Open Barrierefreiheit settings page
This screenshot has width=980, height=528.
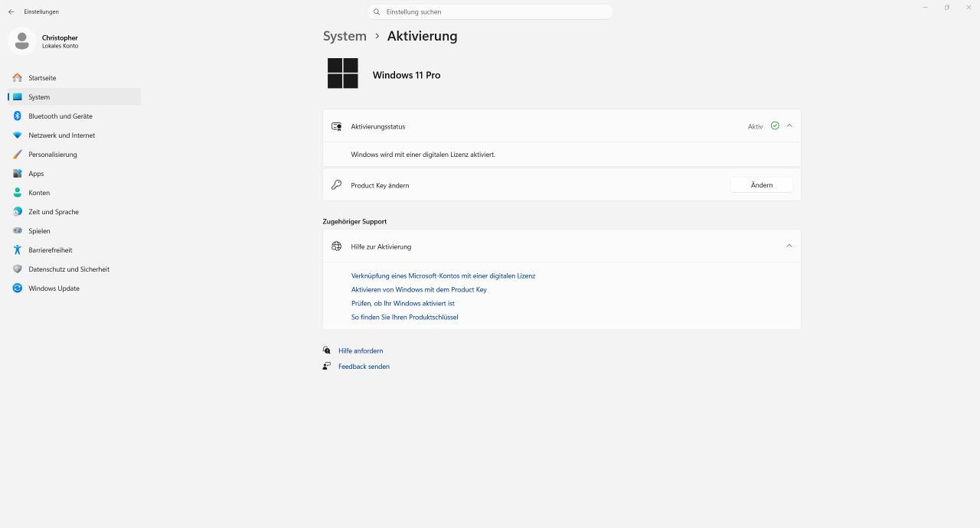74,250
